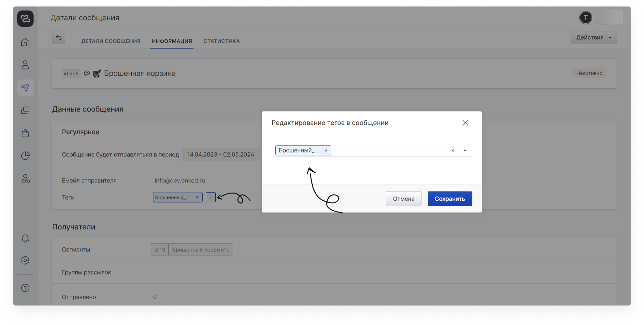Open the settings gear icon
The image size is (644, 325).
pos(25,260)
